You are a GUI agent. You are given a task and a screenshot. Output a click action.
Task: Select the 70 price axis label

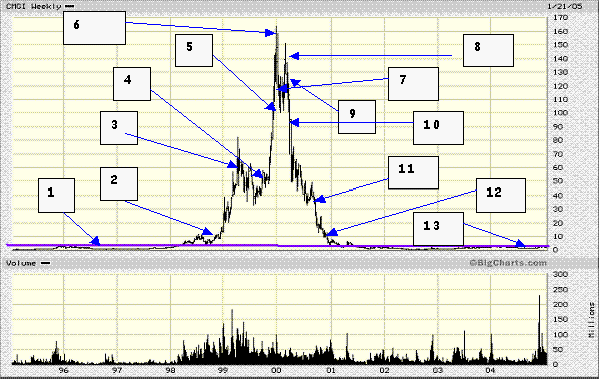click(558, 154)
